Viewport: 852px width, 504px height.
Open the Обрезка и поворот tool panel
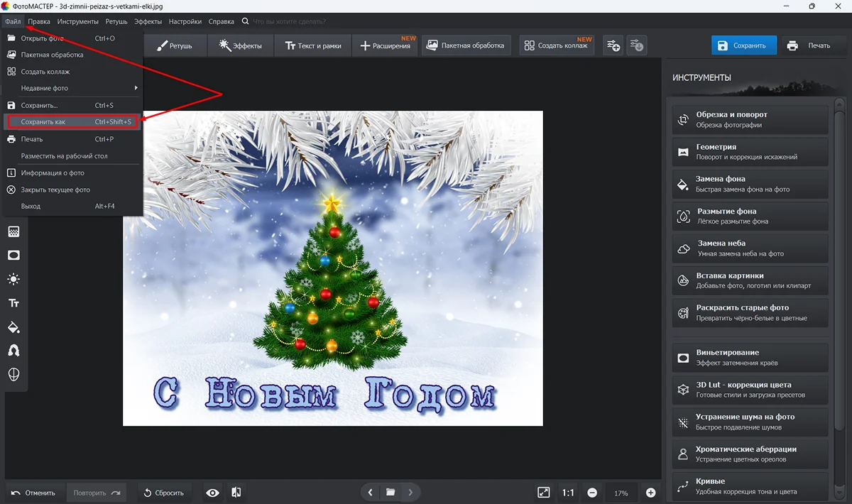click(750, 119)
